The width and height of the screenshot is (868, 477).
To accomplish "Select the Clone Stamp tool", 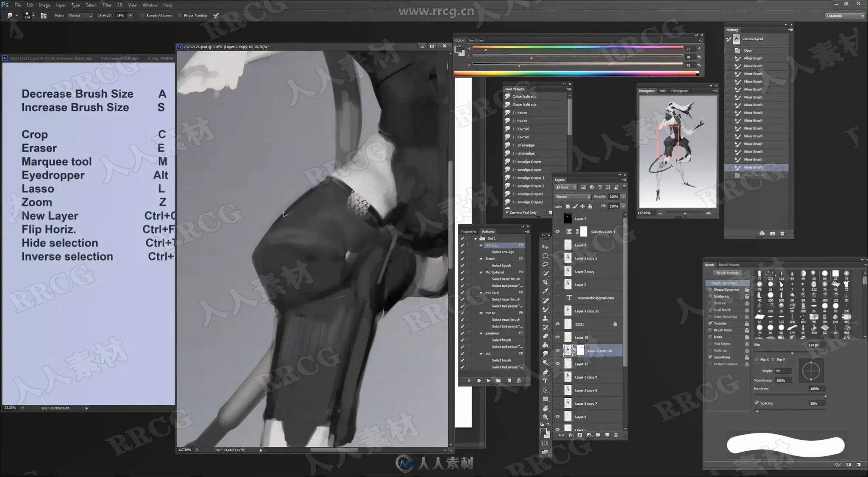I will (x=545, y=318).
